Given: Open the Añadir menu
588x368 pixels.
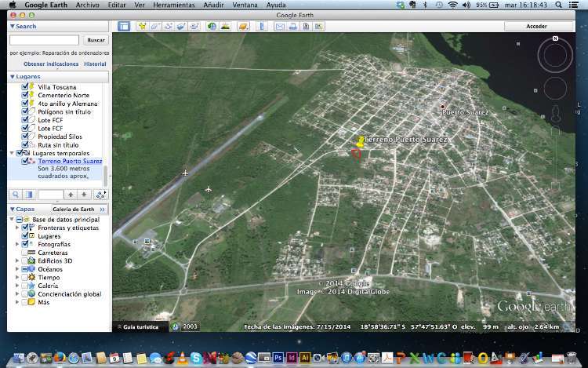Looking at the screenshot, I should (212, 5).
